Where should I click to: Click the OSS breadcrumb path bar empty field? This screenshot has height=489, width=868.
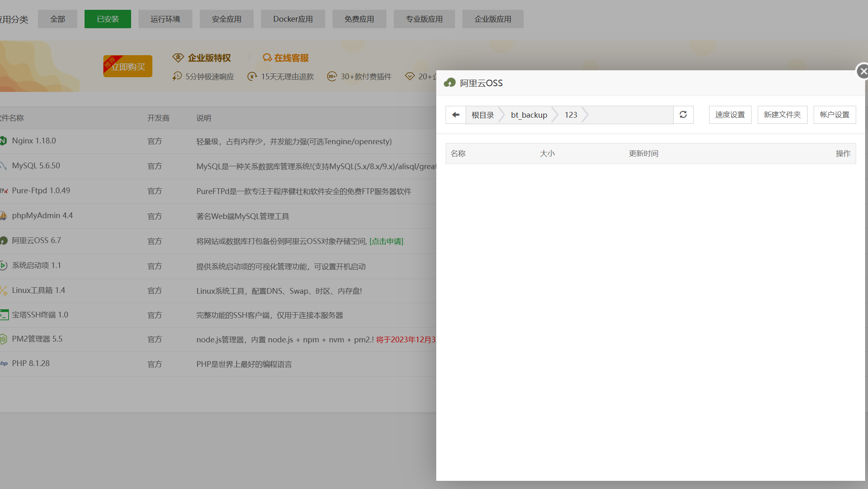[x=631, y=115]
